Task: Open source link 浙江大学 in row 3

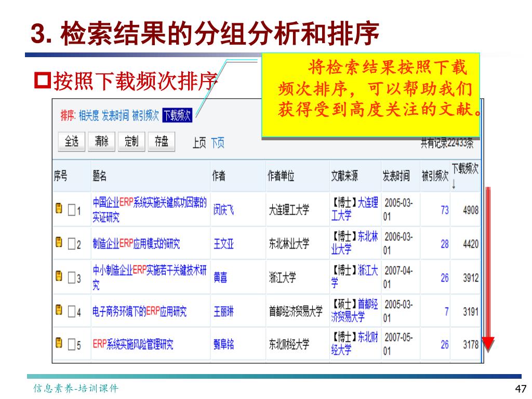Action: 354,276
